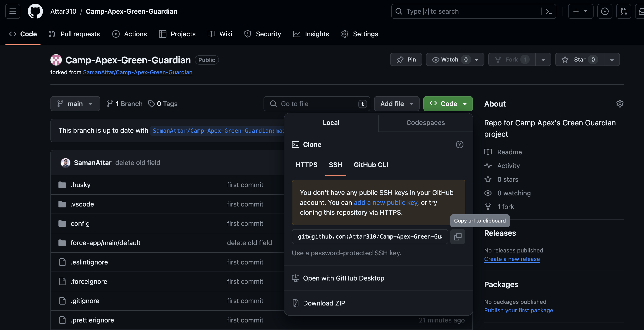View 0 watching link
The width and height of the screenshot is (644, 330).
pos(508,193)
